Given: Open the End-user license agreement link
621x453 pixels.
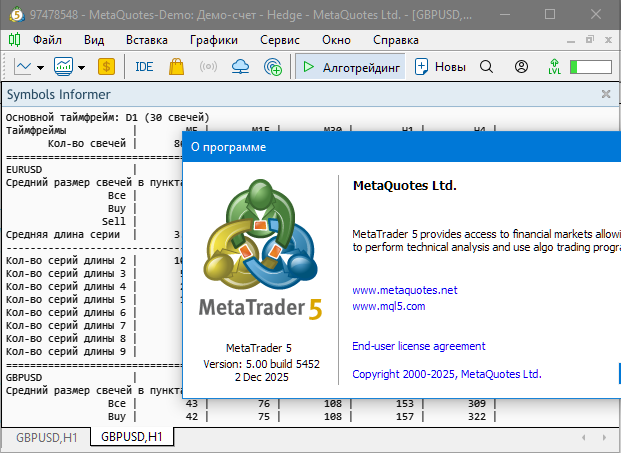Looking at the screenshot, I should (419, 346).
